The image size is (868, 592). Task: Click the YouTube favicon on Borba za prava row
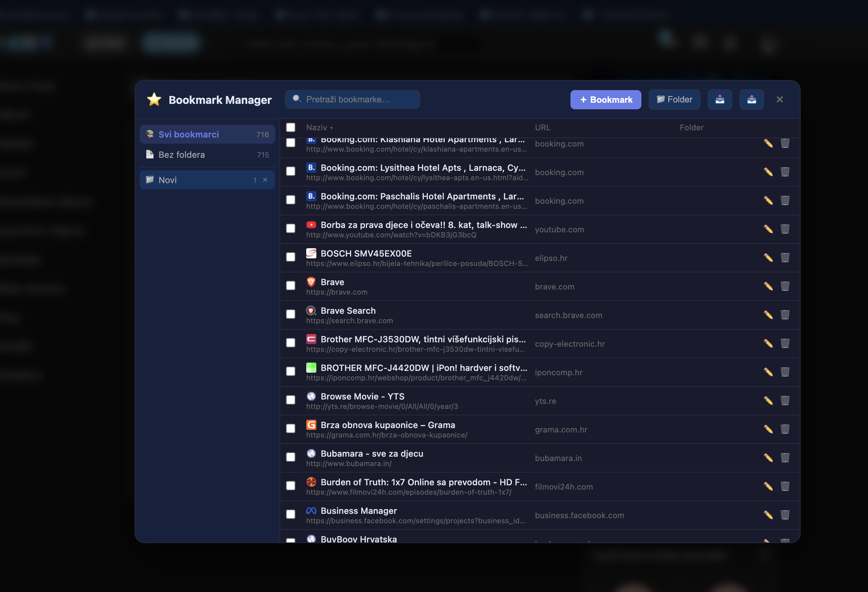point(312,224)
